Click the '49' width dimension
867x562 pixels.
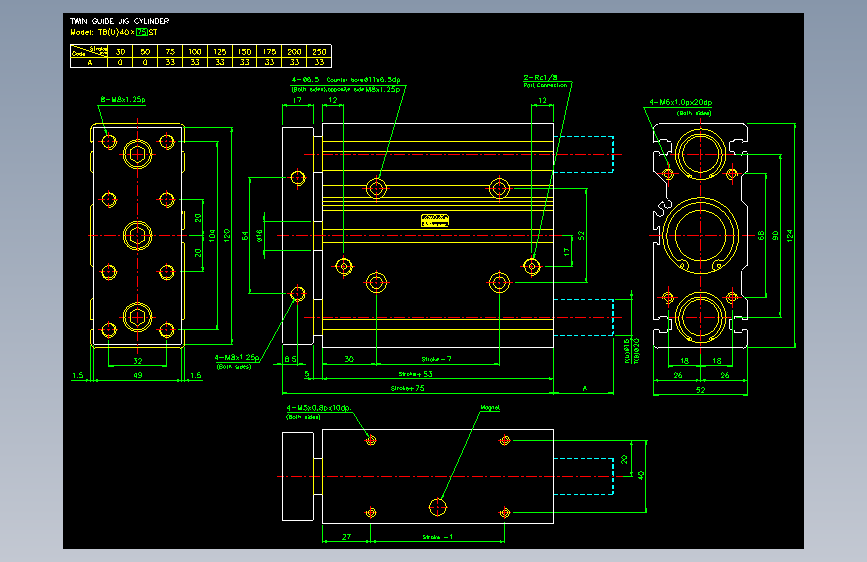[x=138, y=375]
